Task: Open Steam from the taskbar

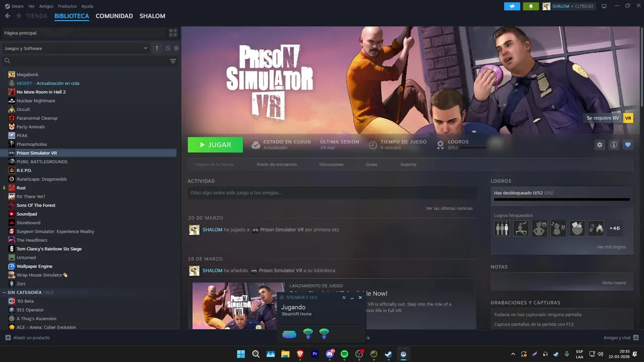Action: (x=388, y=354)
